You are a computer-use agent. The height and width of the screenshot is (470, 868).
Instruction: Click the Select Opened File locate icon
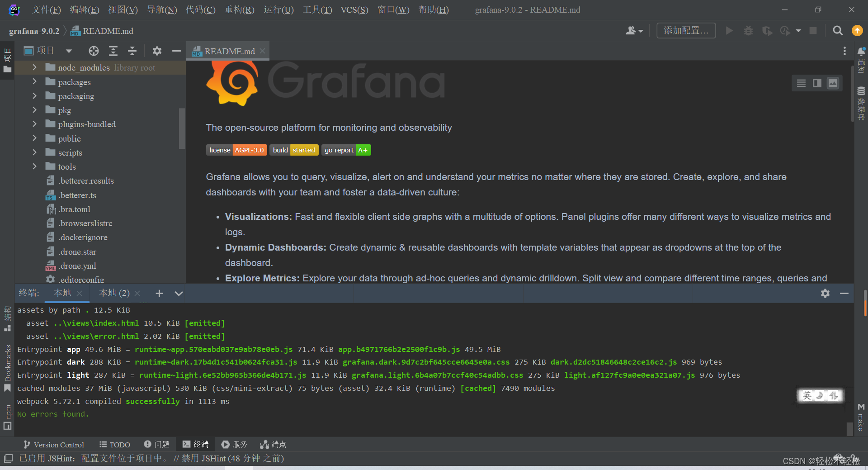(x=94, y=51)
